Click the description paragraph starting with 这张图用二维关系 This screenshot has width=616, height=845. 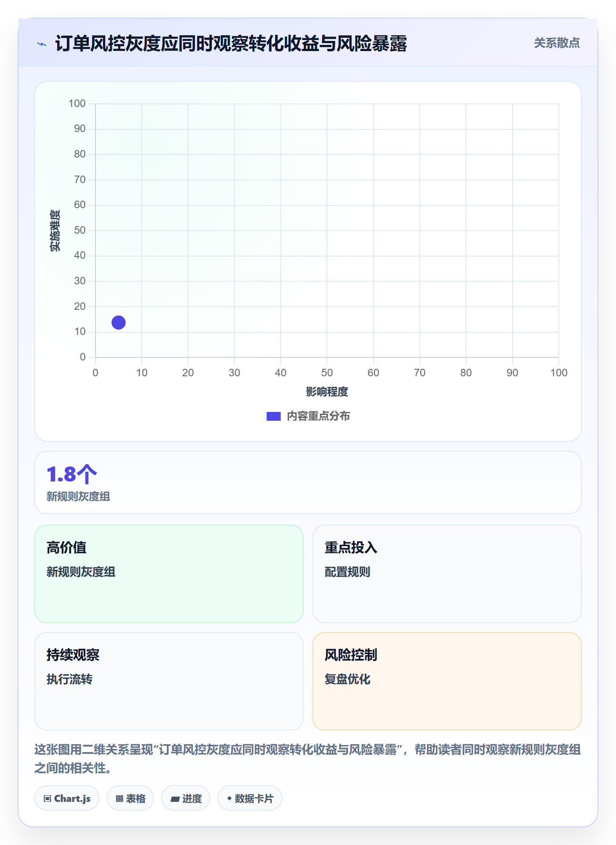[x=308, y=759]
